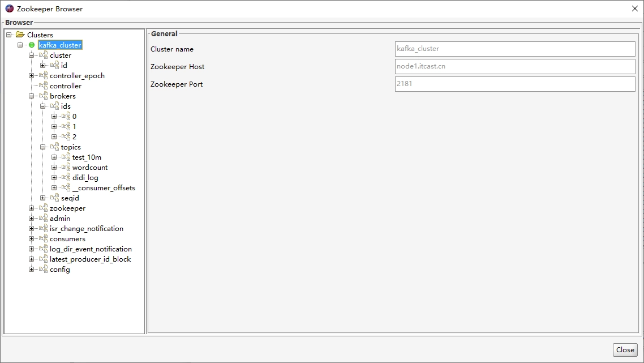The height and width of the screenshot is (363, 644).
Task: Click the Zookeeper Host input field
Action: 515,67
